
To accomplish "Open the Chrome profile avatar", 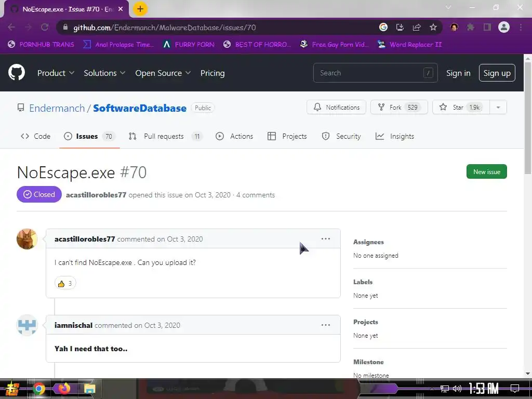I will (x=504, y=27).
